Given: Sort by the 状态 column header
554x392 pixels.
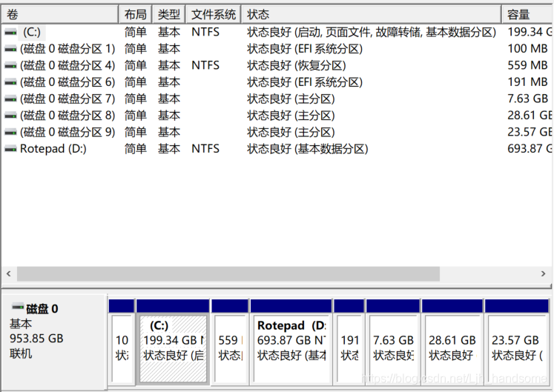Looking at the screenshot, I should pos(372,15).
